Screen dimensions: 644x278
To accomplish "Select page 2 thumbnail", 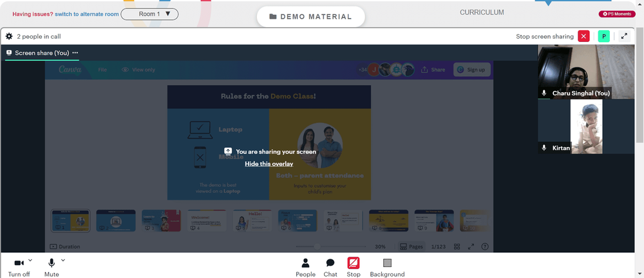I will [116, 221].
